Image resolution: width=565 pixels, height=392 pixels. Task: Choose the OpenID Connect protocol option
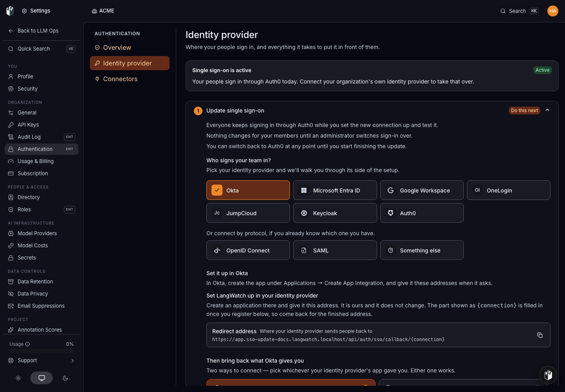click(248, 250)
